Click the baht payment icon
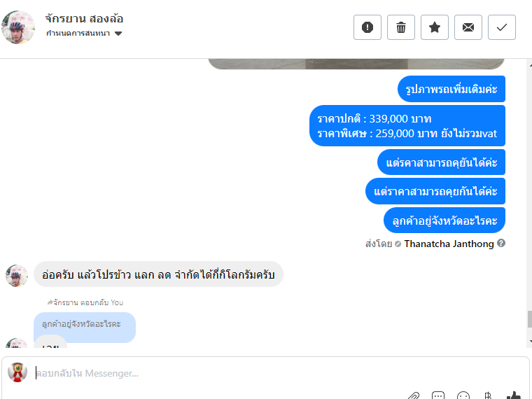 (x=488, y=395)
